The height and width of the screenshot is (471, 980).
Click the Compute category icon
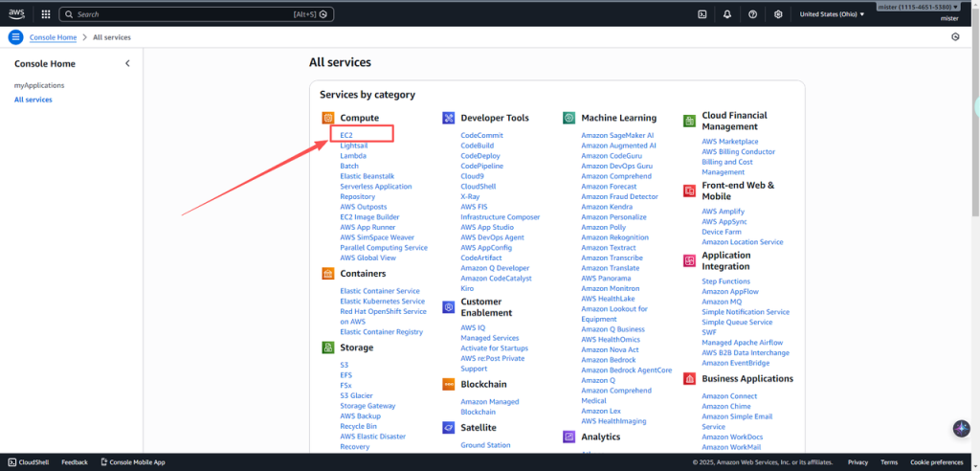pyautogui.click(x=328, y=118)
